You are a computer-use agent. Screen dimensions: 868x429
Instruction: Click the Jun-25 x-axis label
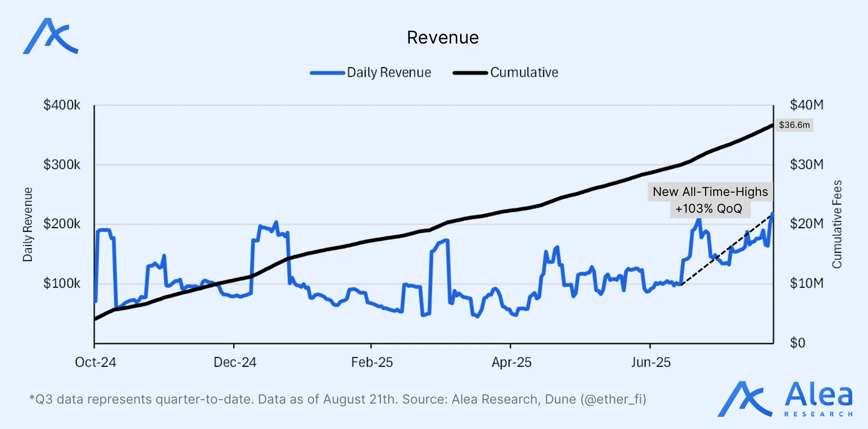(651, 362)
